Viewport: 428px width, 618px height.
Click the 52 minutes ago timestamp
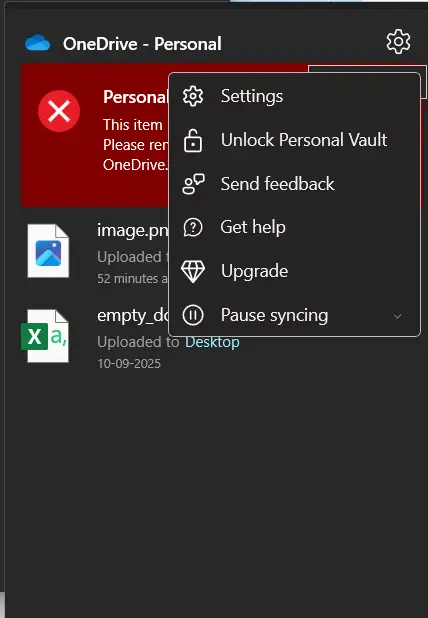(132, 279)
